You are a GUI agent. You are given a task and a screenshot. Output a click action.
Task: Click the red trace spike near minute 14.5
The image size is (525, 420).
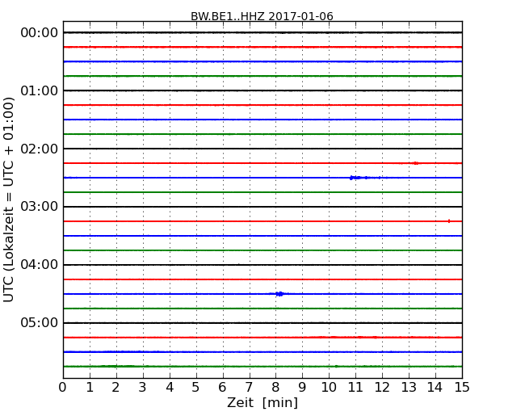coord(449,221)
